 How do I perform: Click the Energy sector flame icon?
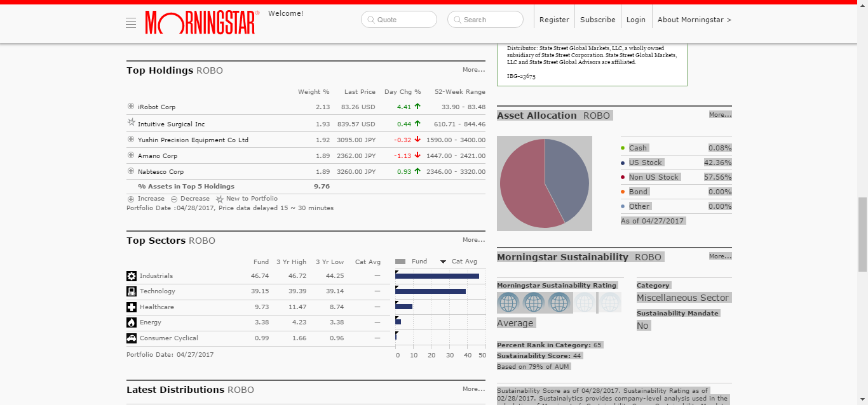[x=132, y=322]
